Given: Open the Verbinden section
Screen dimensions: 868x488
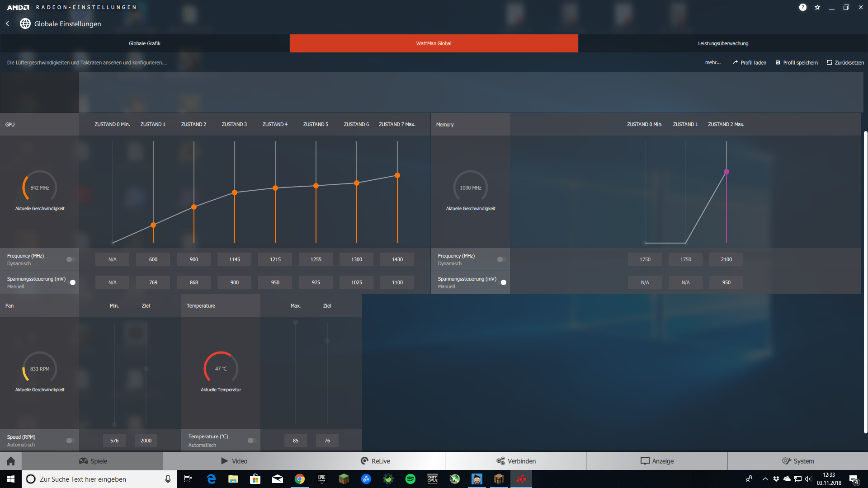Looking at the screenshot, I should coord(516,461).
